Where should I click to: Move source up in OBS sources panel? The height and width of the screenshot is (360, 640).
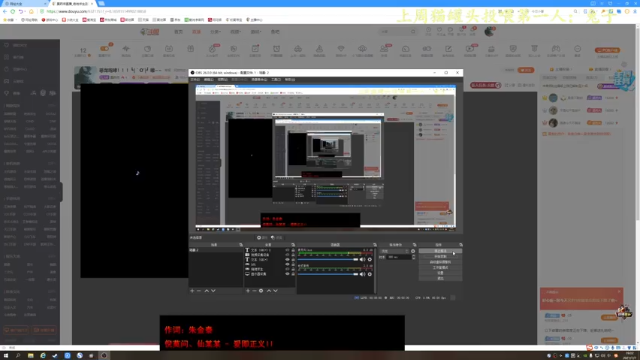(x=269, y=291)
